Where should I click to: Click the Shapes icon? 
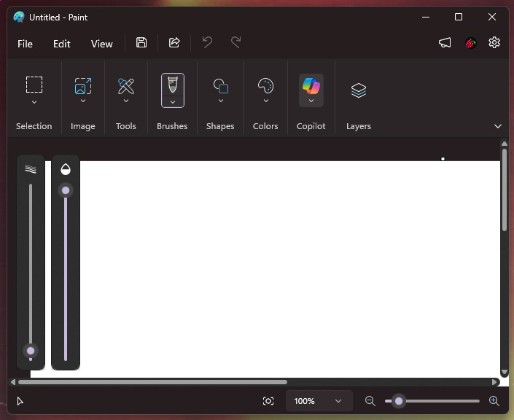pos(221,86)
